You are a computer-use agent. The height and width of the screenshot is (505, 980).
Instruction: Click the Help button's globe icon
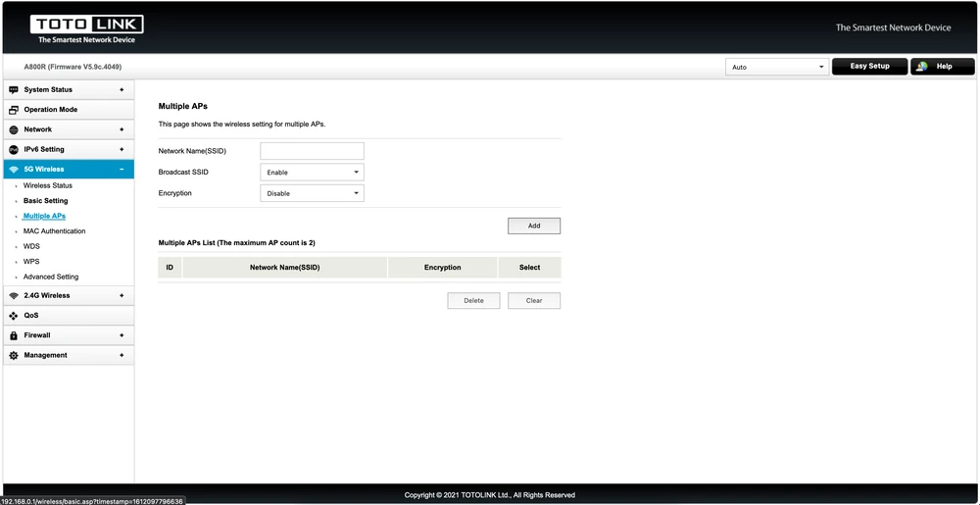click(922, 67)
